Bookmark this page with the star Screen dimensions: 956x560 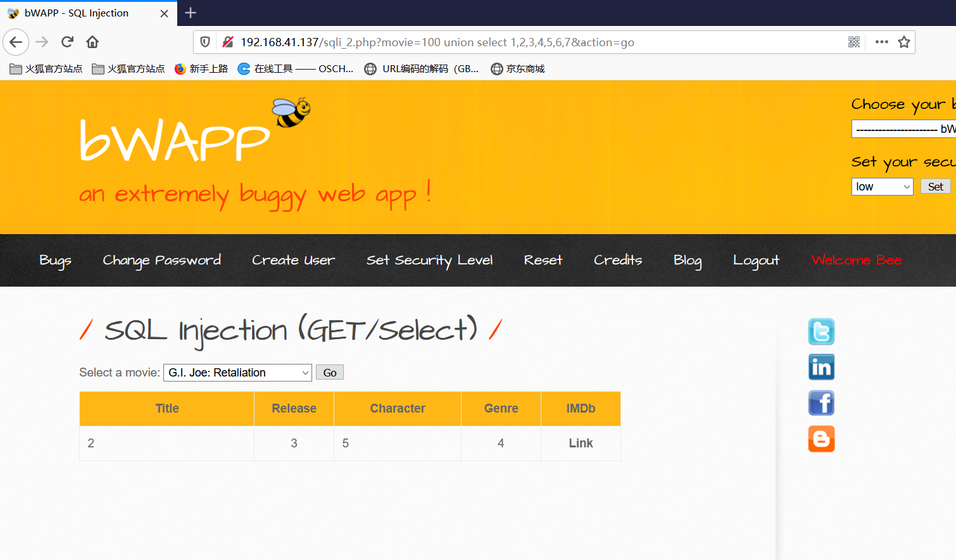click(904, 42)
